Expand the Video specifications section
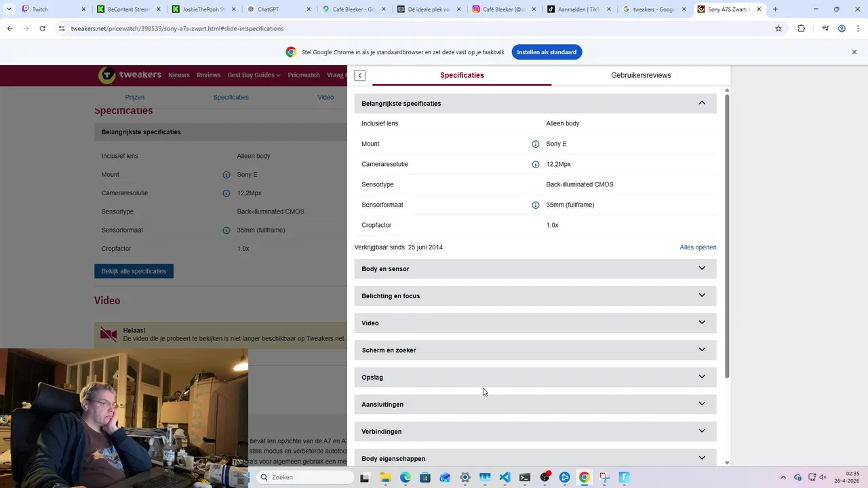Screen dimensions: 868x488 coord(535,323)
